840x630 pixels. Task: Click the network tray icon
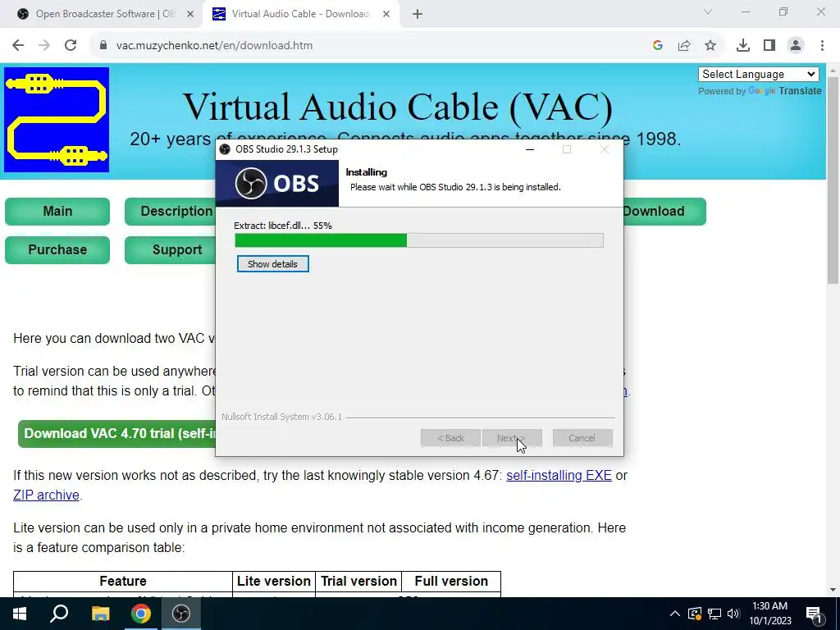point(714,614)
